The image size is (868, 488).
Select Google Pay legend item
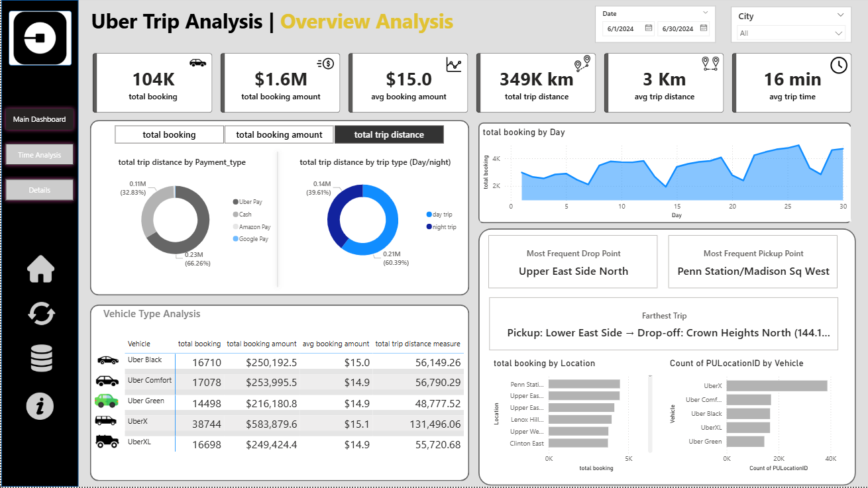pos(250,238)
